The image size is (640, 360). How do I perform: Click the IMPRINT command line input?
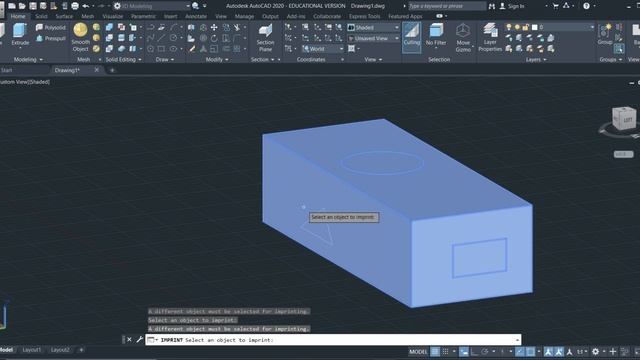[333, 340]
